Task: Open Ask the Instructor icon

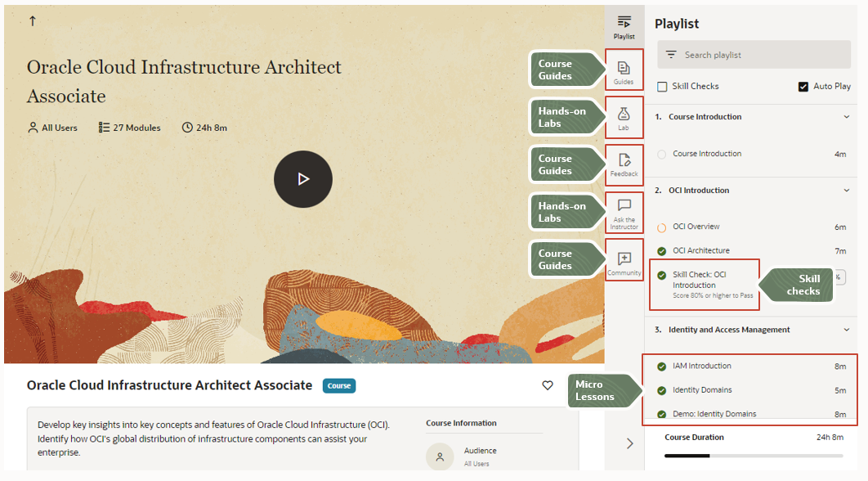Action: [624, 214]
